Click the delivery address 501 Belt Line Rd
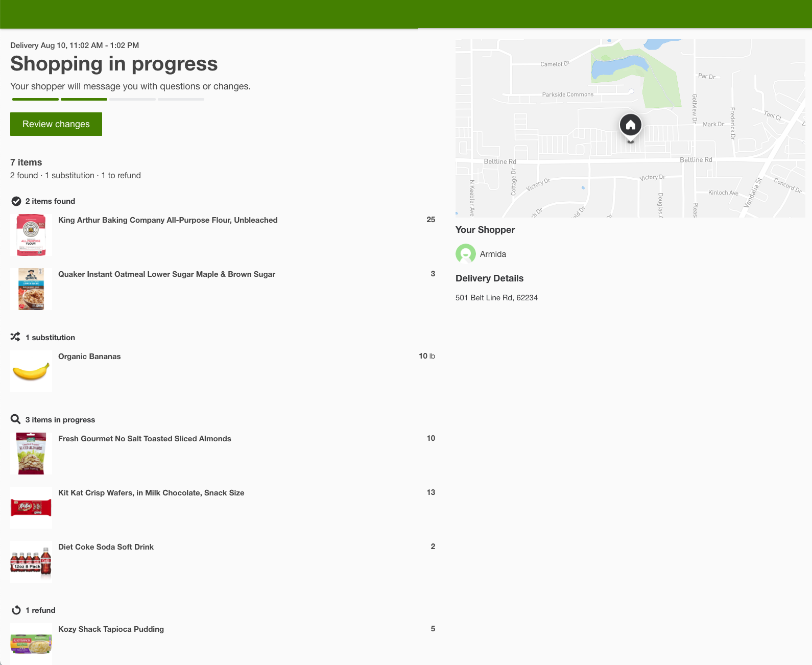812x665 pixels. pyautogui.click(x=496, y=298)
